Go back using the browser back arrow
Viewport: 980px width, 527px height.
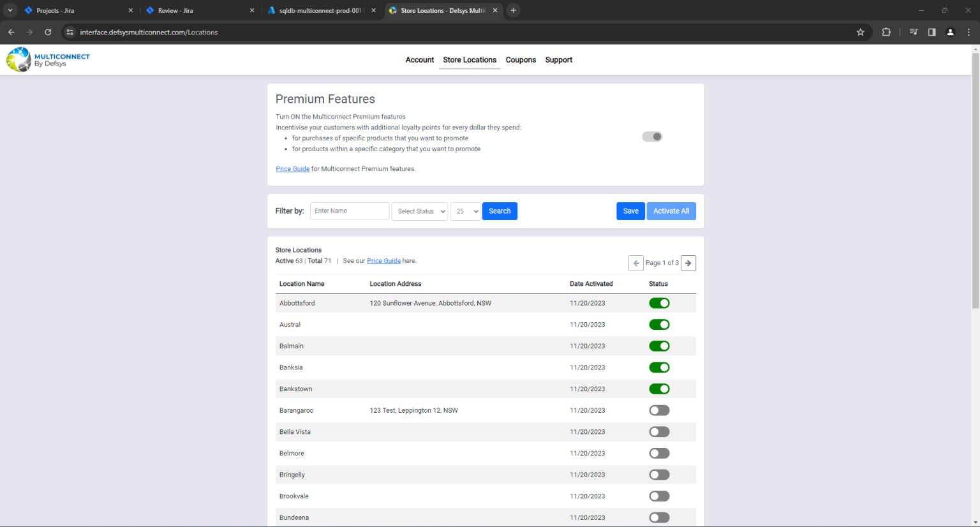tap(11, 31)
